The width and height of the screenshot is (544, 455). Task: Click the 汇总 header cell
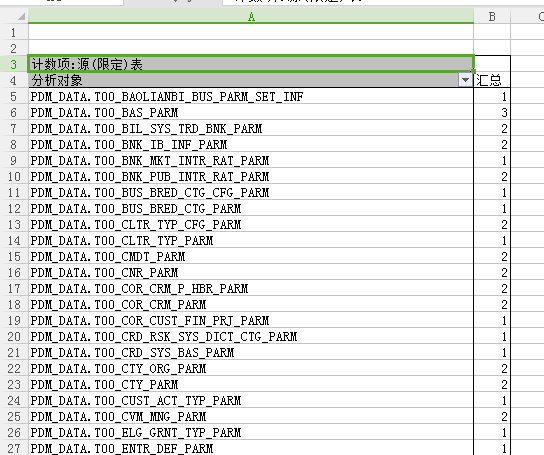(492, 81)
